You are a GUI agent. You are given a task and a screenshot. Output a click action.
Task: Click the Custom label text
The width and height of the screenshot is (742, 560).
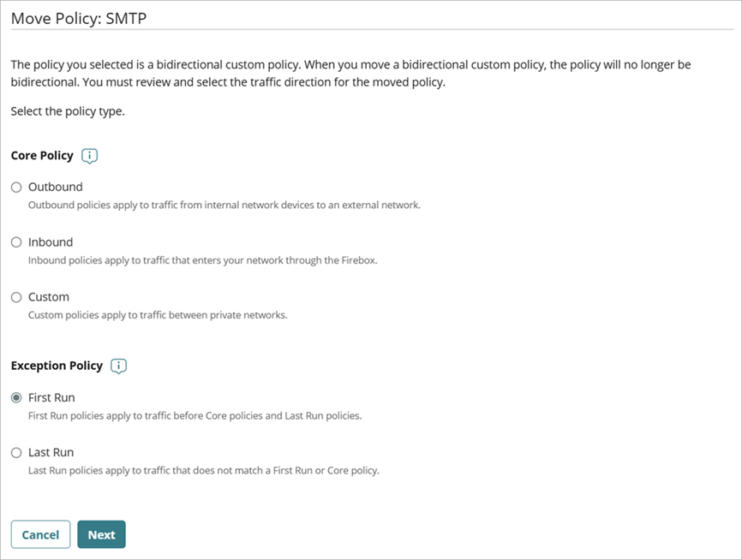pos(49,296)
